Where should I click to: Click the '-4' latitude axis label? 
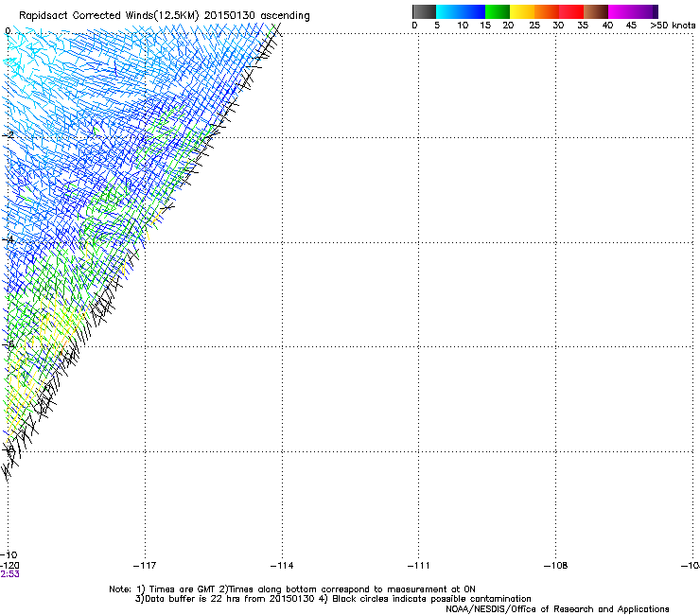9,239
